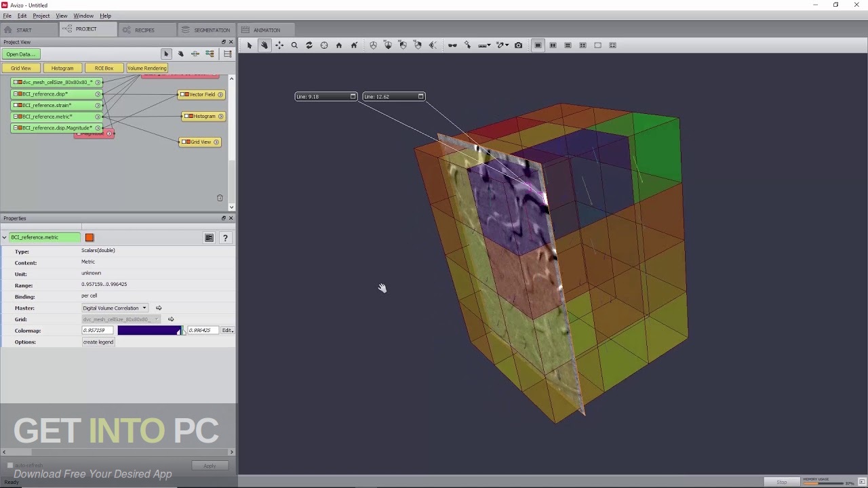
Task: Click the trash bin icon in Project View
Action: coord(220,198)
